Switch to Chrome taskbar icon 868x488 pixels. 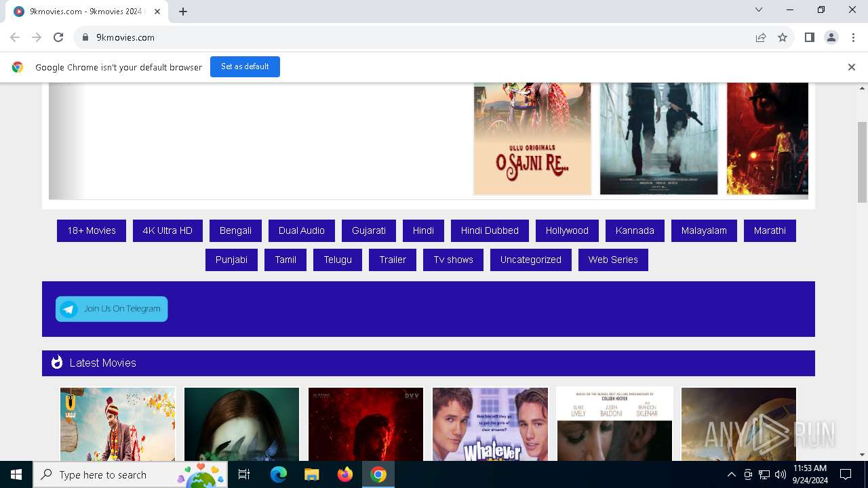378,474
